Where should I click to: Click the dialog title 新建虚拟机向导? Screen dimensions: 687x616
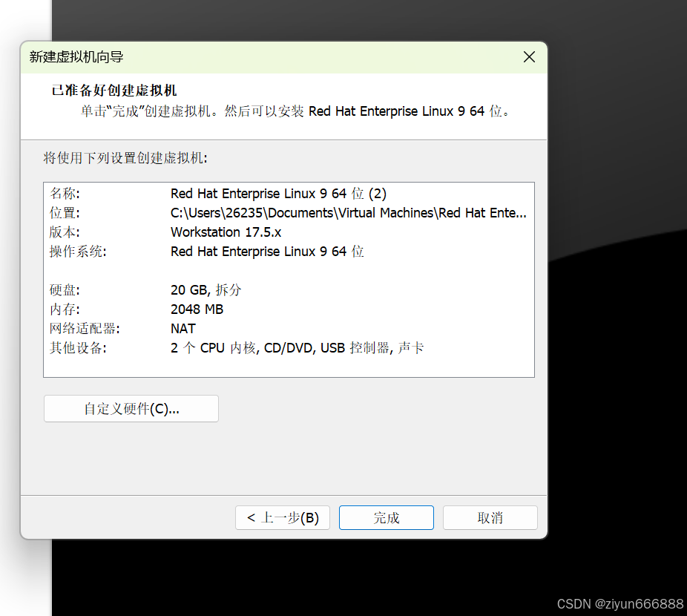click(76, 57)
